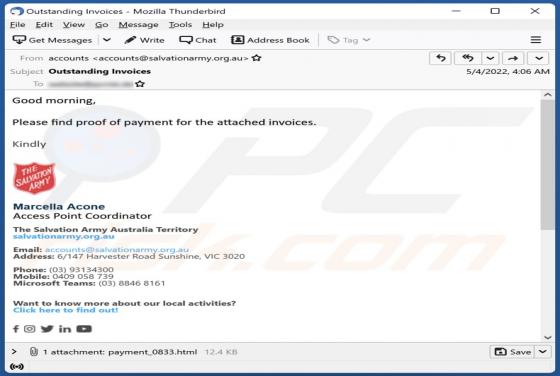The width and height of the screenshot is (560, 376).
Task: Open the Address Book
Action: [270, 40]
